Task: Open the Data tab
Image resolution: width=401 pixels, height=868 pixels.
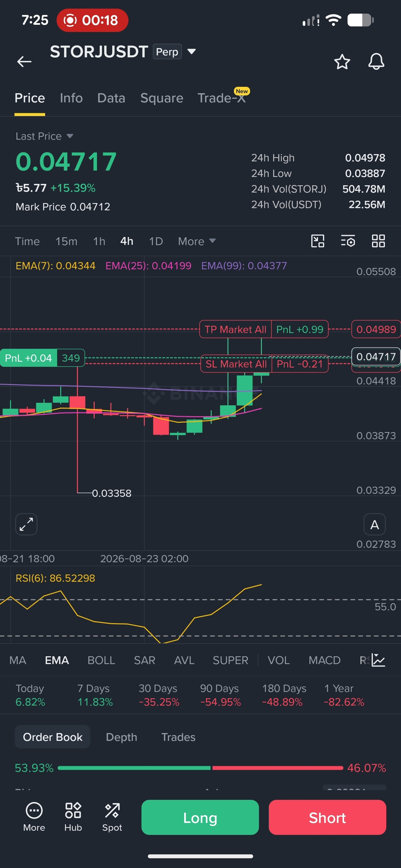Action: pos(111,98)
